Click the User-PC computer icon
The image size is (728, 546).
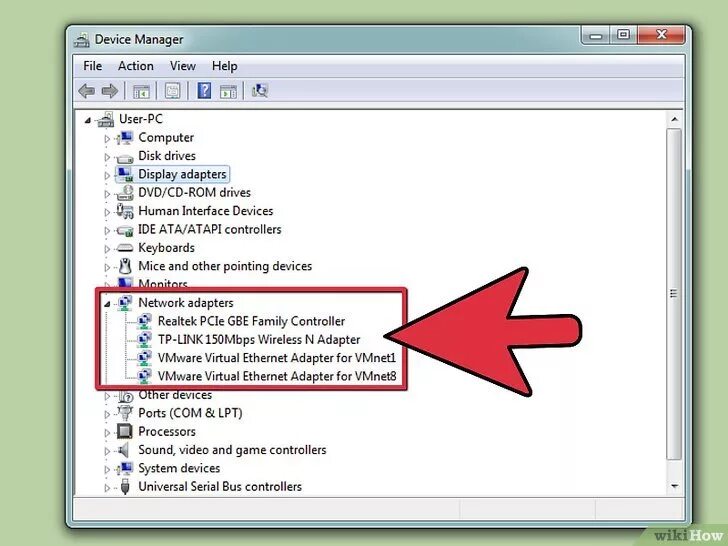(106, 119)
